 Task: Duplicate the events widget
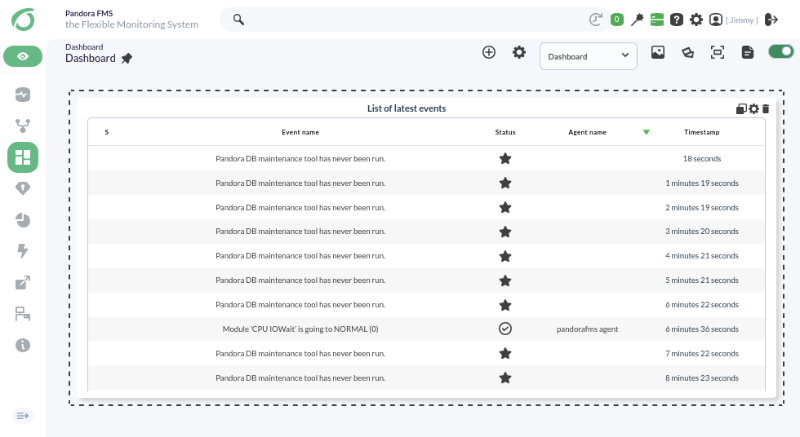tap(741, 109)
